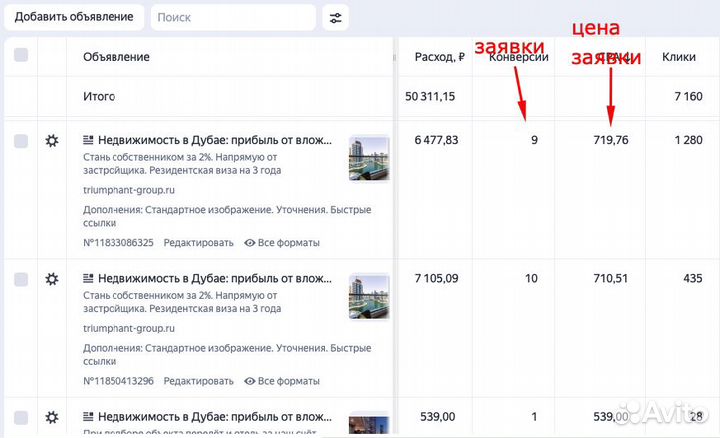Tick checkbox for ad №11833086325
This screenshot has width=720, height=438.
pyautogui.click(x=21, y=141)
